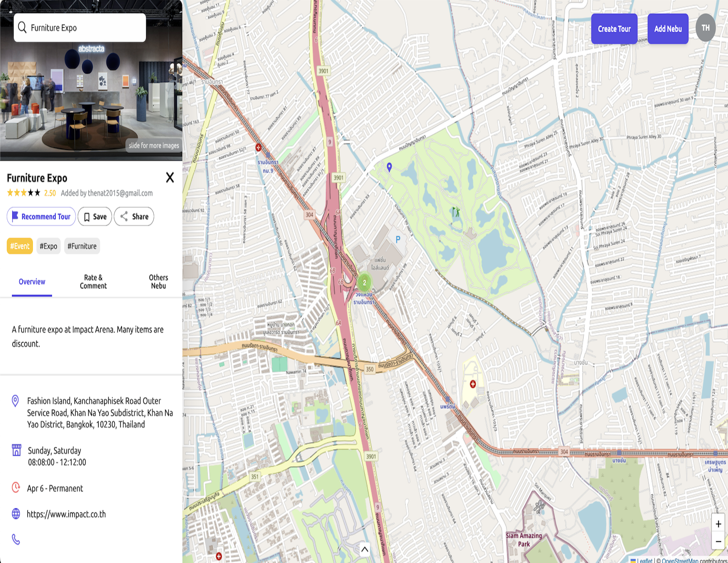Screen dimensions: 728x563
Task: Click the star rating display
Action: pyautogui.click(x=24, y=193)
